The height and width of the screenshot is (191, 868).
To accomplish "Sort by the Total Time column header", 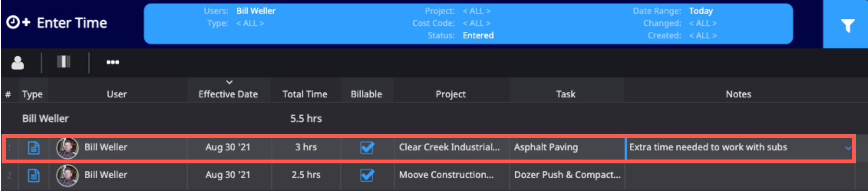I will [305, 94].
